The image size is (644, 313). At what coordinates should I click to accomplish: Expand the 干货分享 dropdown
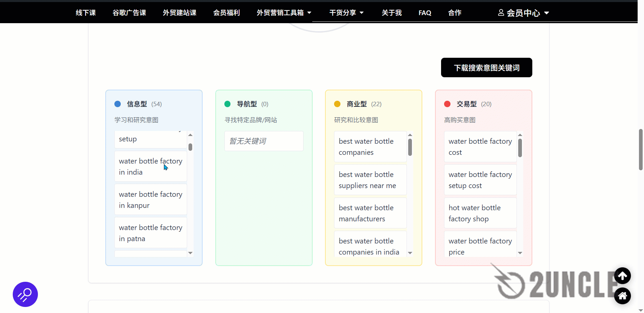pyautogui.click(x=346, y=12)
